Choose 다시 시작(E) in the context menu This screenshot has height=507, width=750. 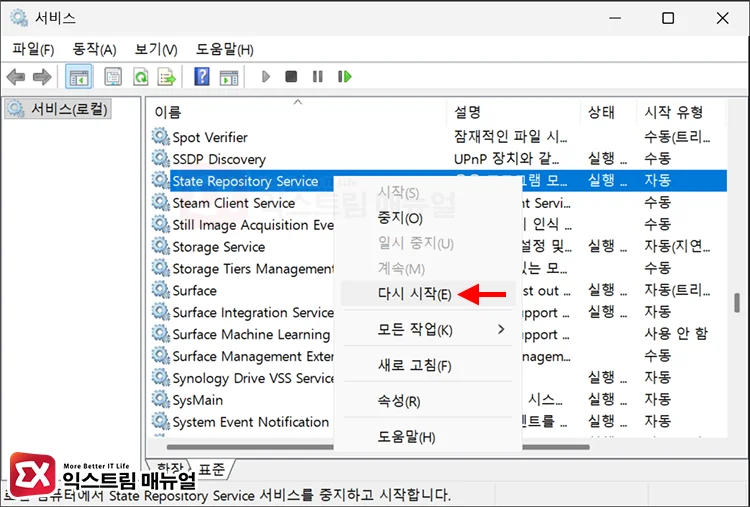(x=428, y=293)
